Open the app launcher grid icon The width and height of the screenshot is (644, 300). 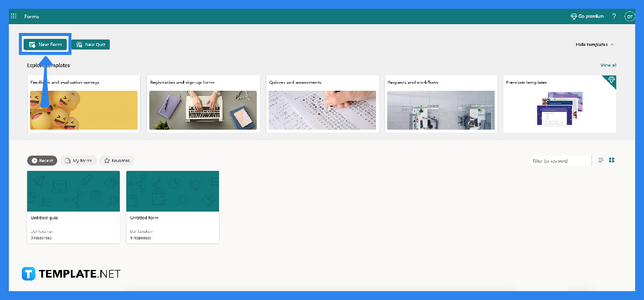tap(14, 17)
